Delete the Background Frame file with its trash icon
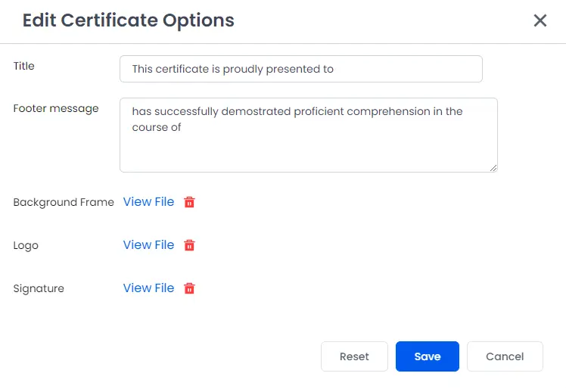Screen dimensions: 566x392 click(189, 202)
